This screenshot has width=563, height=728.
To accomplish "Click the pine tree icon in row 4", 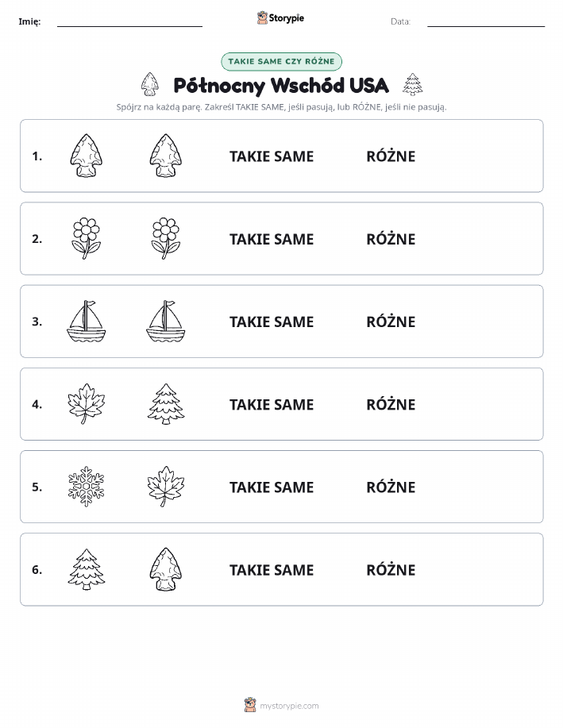I will pyautogui.click(x=166, y=403).
